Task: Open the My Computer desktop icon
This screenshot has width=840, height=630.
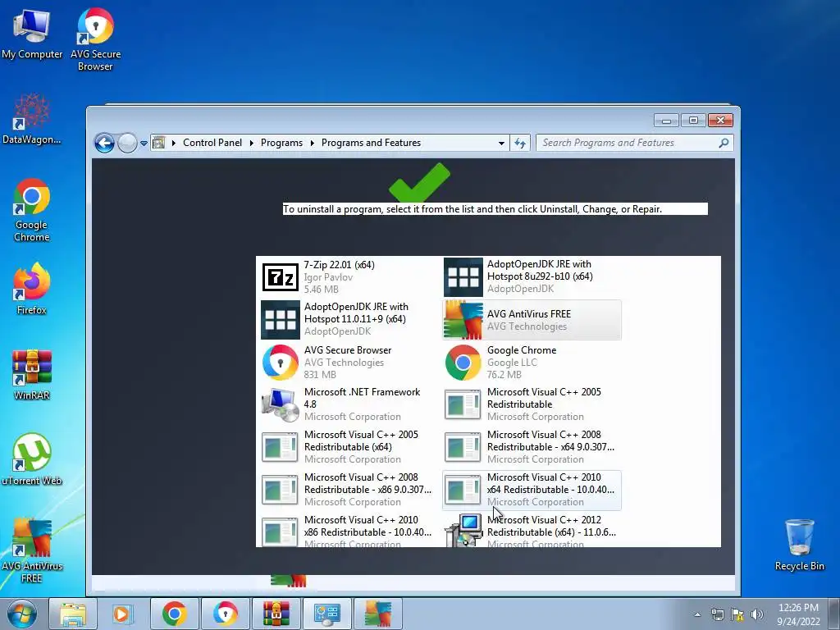Action: click(32, 33)
